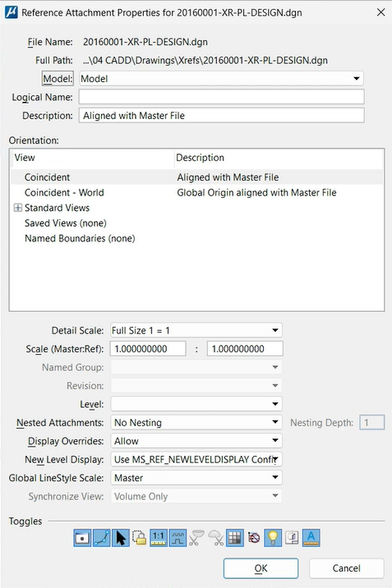This screenshot has height=588, width=392.
Task: Toggle the Scale Line Styles icon
Action: [x=178, y=538]
